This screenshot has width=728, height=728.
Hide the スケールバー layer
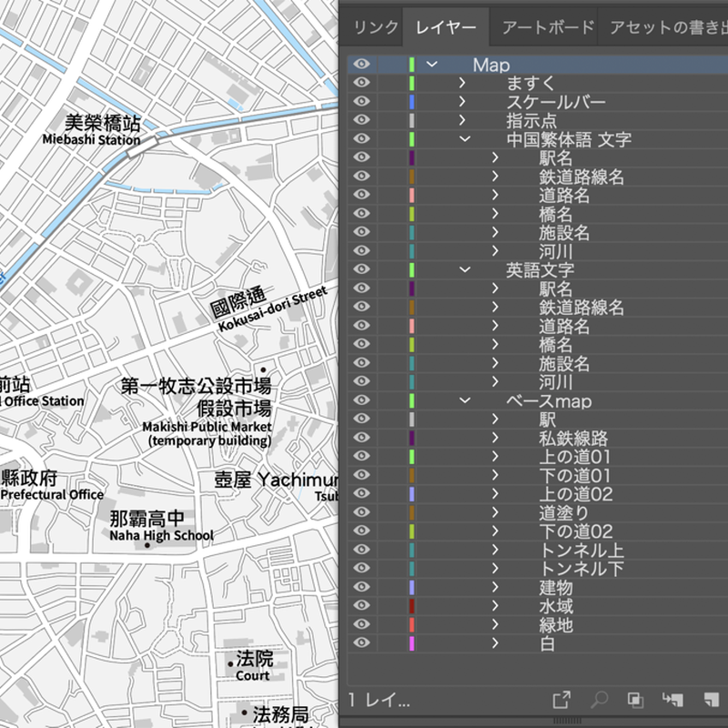tap(361, 101)
